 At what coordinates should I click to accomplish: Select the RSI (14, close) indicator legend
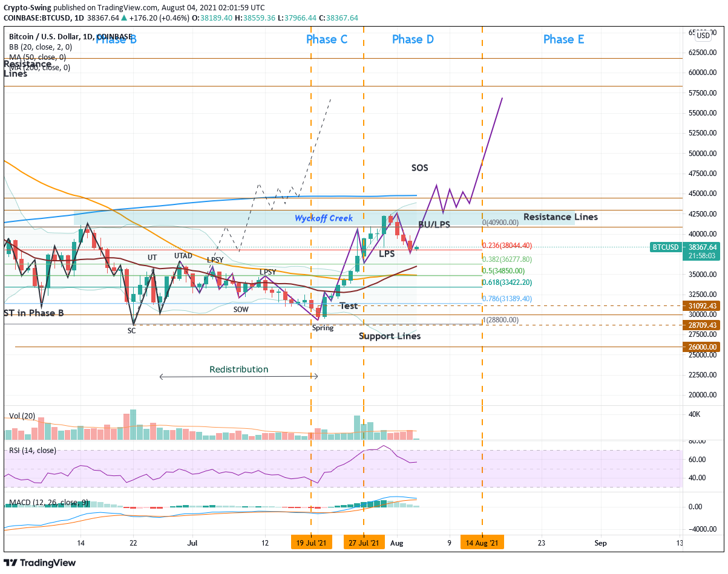[x=33, y=451]
